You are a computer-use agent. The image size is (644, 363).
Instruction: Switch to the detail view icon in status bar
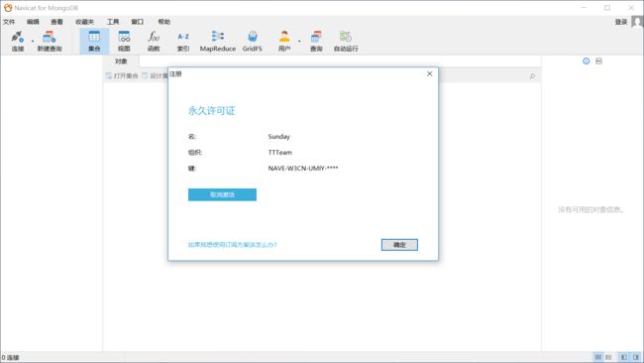click(x=608, y=357)
